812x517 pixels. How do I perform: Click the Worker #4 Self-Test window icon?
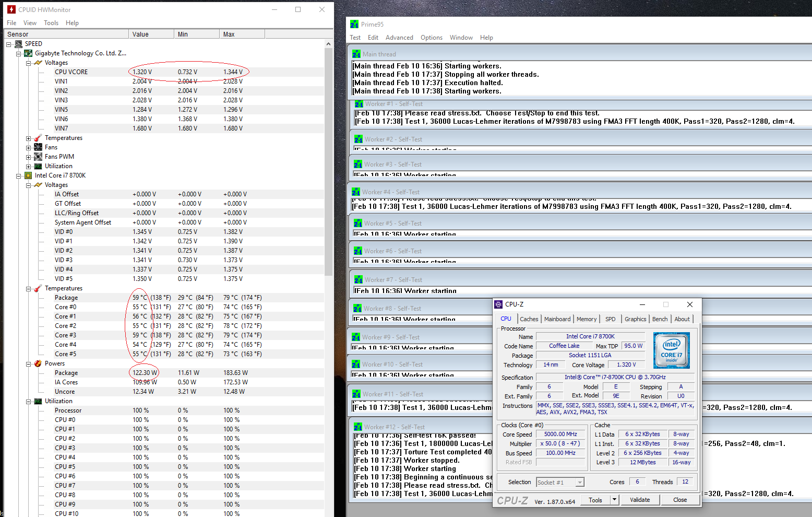pos(356,192)
